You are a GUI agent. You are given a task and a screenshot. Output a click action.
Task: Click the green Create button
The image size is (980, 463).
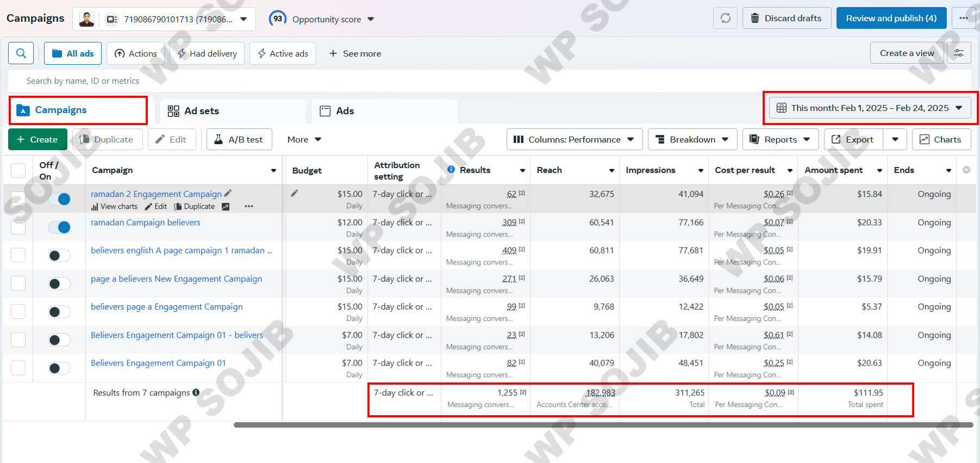tap(38, 139)
